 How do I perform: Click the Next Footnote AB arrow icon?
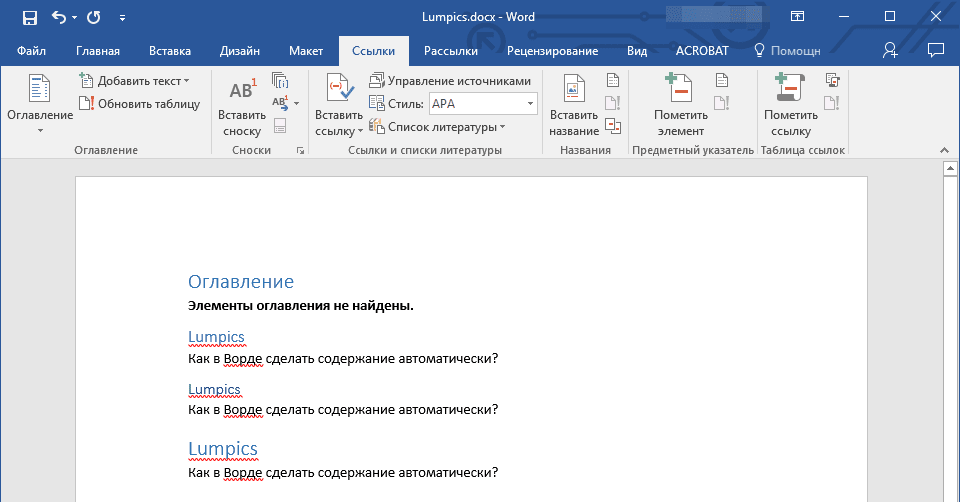pyautogui.click(x=280, y=103)
